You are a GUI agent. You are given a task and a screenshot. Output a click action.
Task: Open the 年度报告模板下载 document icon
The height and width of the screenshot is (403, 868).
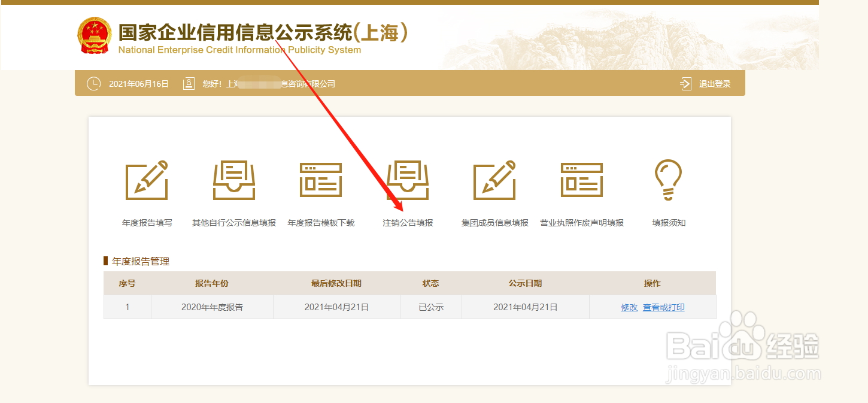(320, 178)
